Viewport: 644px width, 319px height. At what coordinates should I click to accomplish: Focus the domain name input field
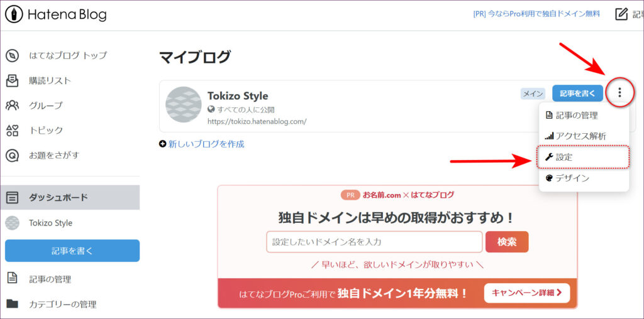coord(374,242)
